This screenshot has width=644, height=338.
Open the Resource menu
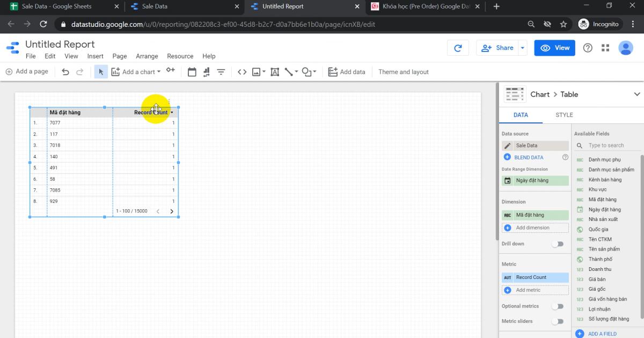click(180, 56)
